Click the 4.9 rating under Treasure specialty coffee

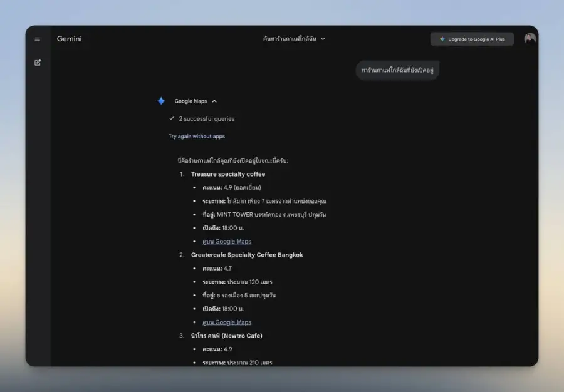pos(232,188)
